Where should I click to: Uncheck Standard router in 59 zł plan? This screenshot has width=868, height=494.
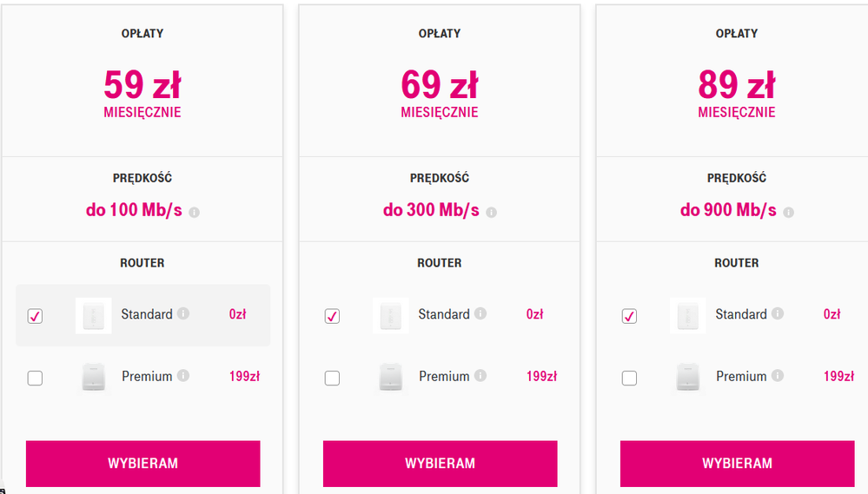(35, 316)
